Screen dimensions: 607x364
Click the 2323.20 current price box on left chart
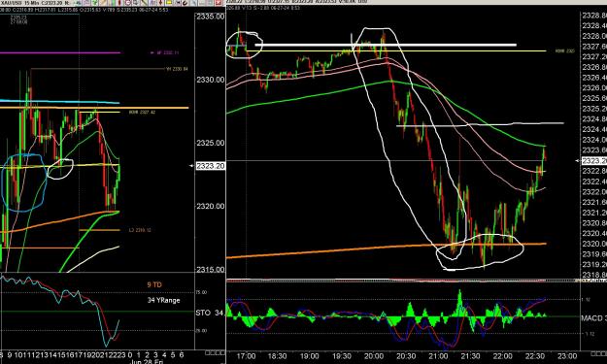tap(210, 166)
